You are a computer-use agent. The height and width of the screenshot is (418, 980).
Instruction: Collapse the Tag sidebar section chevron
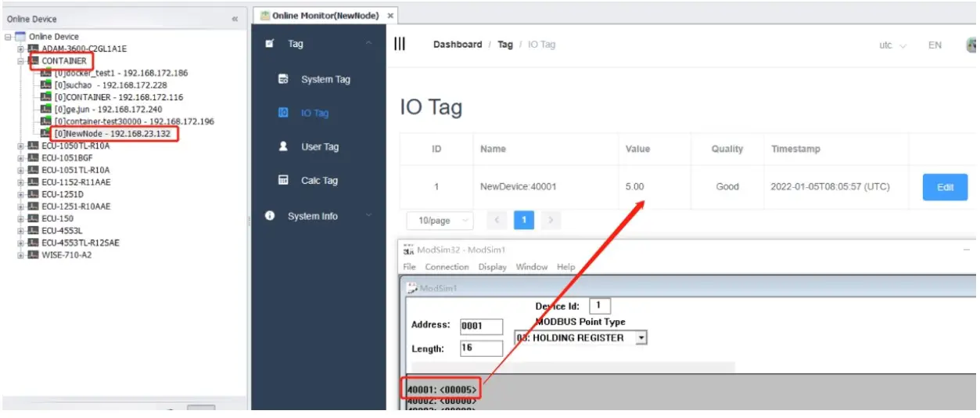click(x=369, y=44)
